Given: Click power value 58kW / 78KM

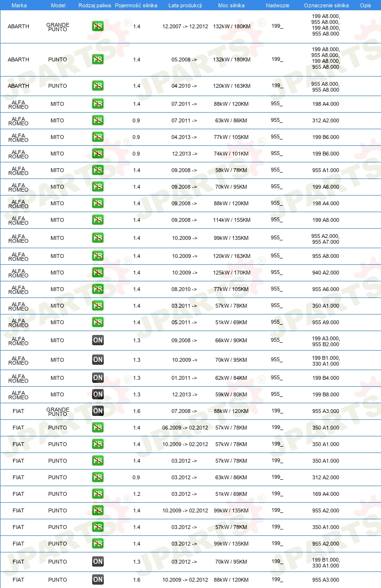Looking at the screenshot, I should 231,170.
